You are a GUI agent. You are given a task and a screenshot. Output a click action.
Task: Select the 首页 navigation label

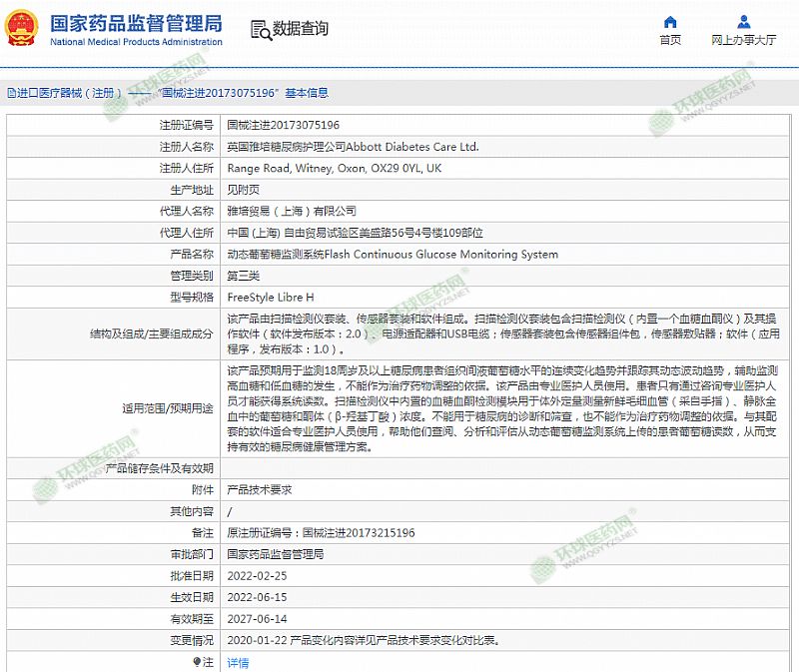pos(670,41)
